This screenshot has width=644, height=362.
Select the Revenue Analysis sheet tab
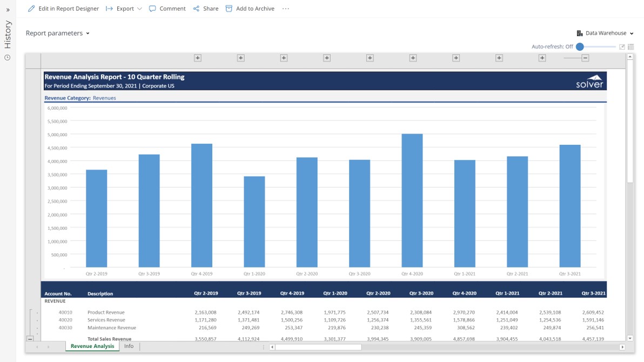(x=92, y=346)
